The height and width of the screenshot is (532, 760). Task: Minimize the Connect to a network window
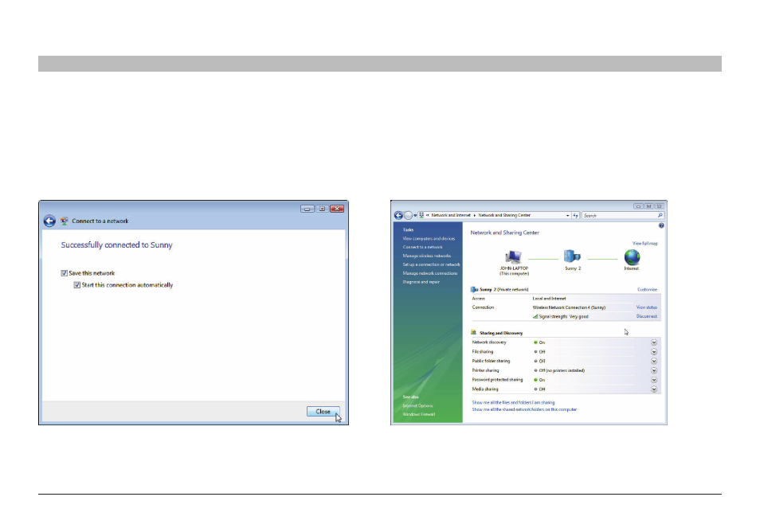click(308, 209)
